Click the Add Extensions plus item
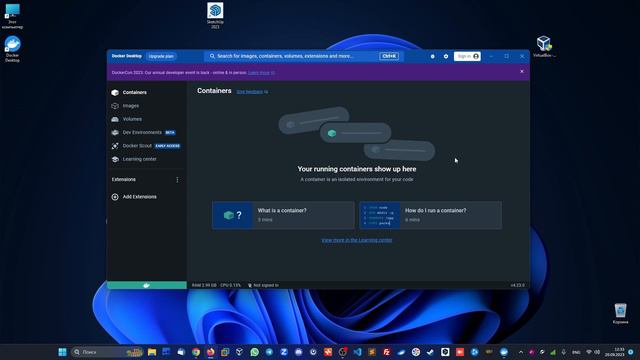The image size is (640, 360). 134,197
